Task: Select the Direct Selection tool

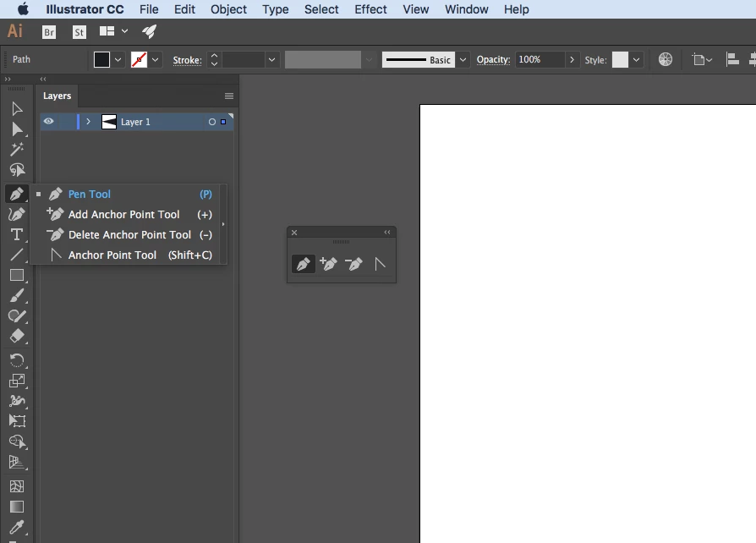Action: 17,129
